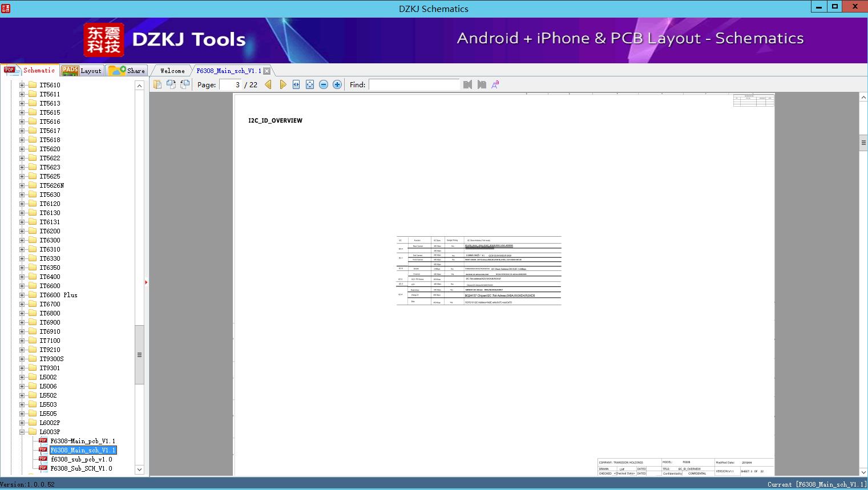Click the IT6400 folder icon

tap(33, 277)
